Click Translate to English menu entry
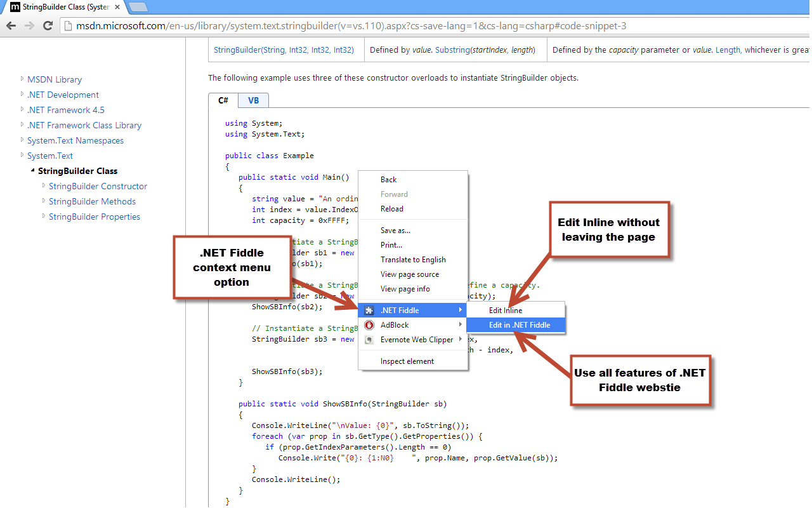Screen dimensions: 812x508 413,259
